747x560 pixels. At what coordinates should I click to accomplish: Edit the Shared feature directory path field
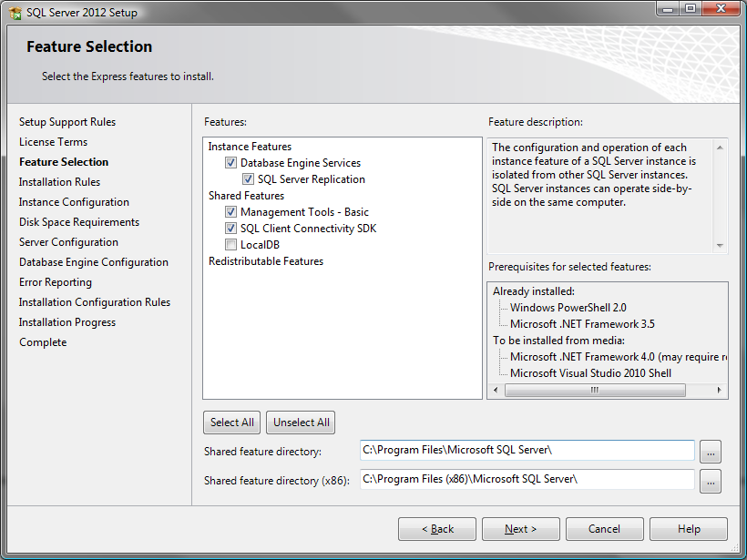527,451
